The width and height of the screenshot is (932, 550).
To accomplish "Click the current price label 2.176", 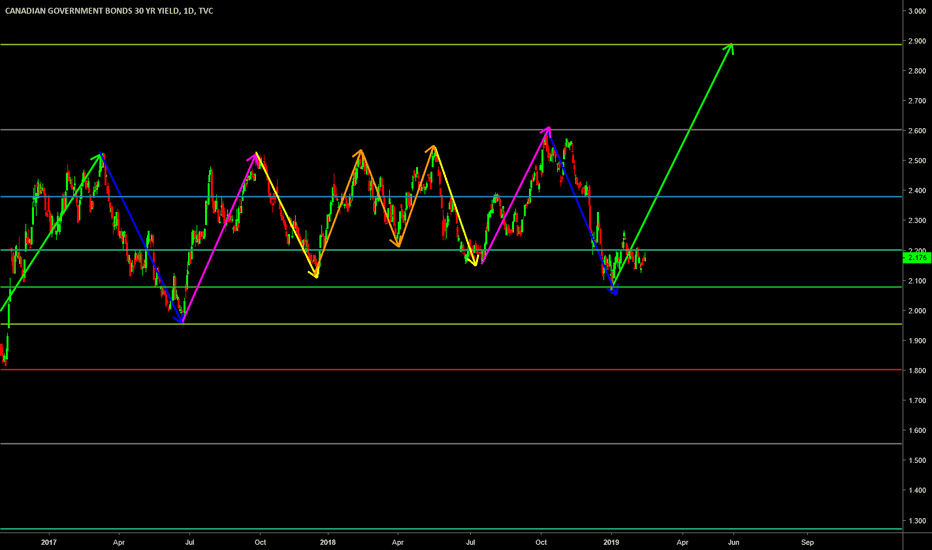I will tap(917, 257).
